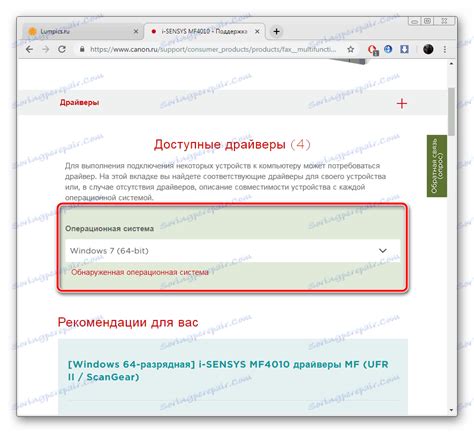Minimize the browser window
This screenshot has height=433, width=474.
click(x=414, y=21)
